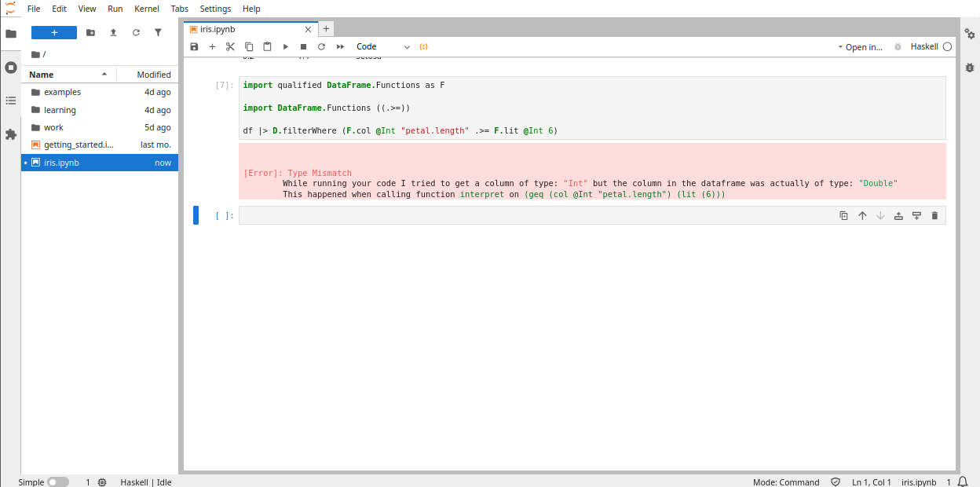Interrupt the kernel with stop icon
This screenshot has width=980, height=487.
[303, 47]
